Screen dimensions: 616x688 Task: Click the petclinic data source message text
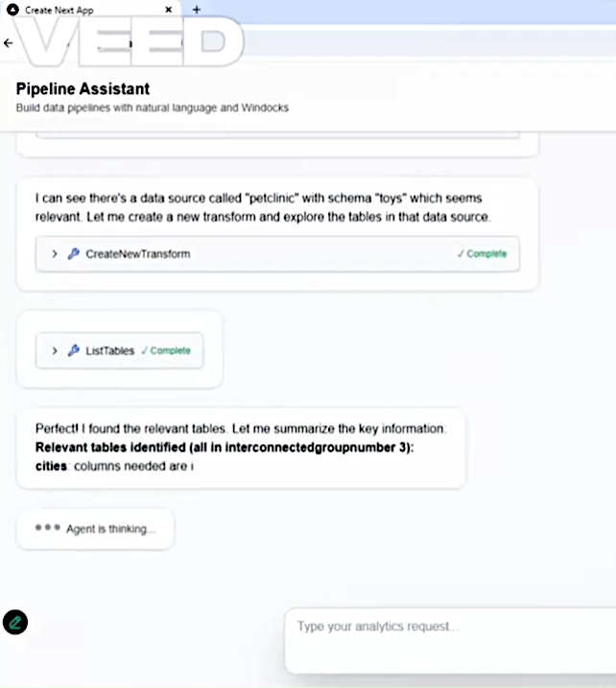pyautogui.click(x=262, y=207)
